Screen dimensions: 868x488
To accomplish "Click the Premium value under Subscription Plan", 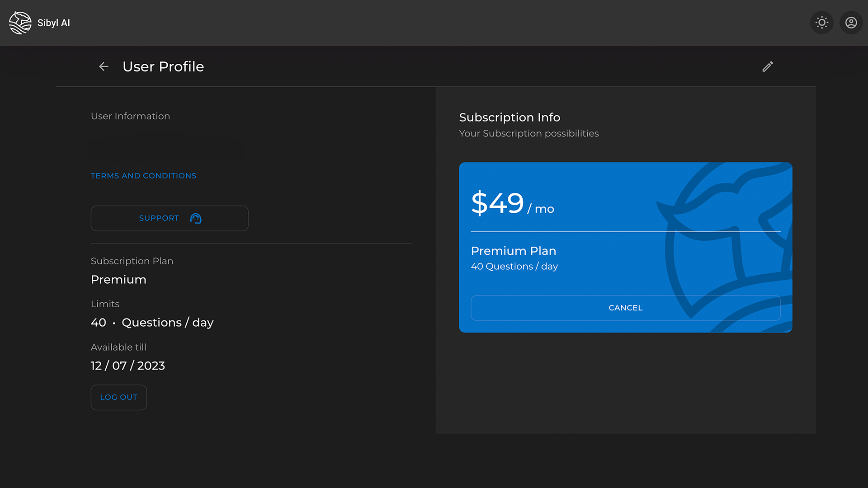I will (x=118, y=280).
